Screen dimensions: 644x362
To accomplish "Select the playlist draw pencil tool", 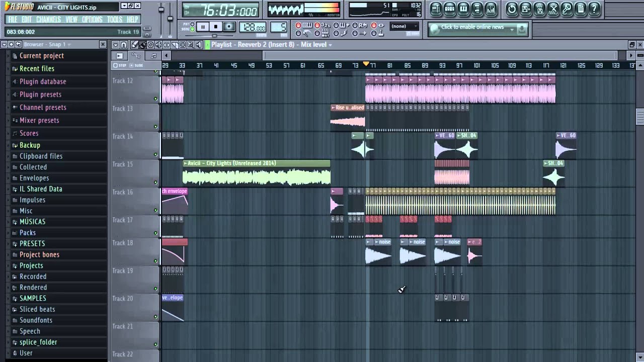I will [x=134, y=45].
